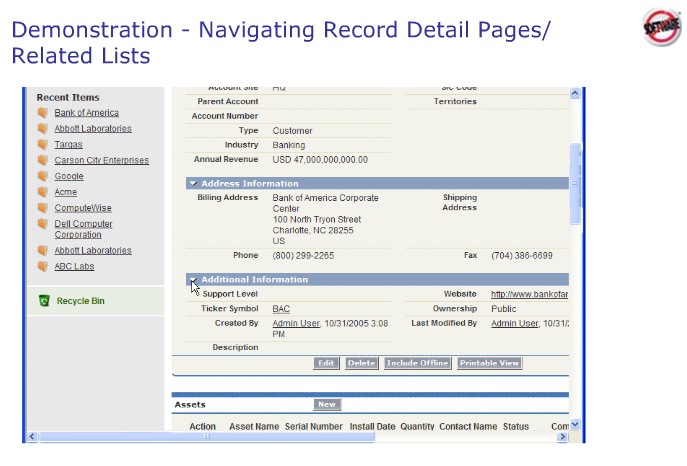This screenshot has width=687, height=466.
Task: Click the Bank of America account icon
Action: (x=43, y=113)
